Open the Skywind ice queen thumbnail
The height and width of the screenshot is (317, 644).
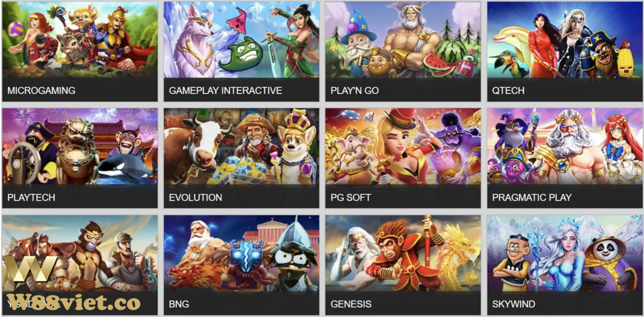point(565,253)
